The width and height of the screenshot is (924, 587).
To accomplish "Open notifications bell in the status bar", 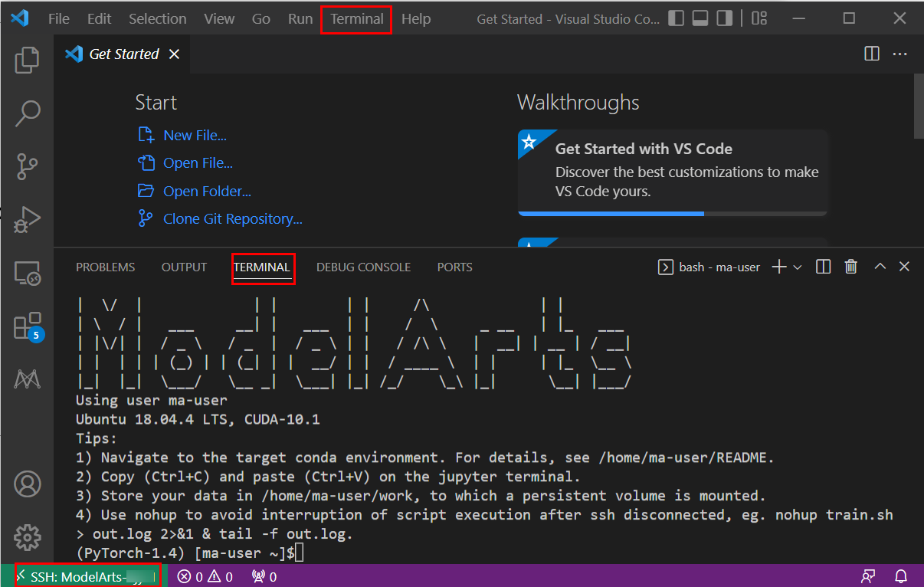I will 901,576.
